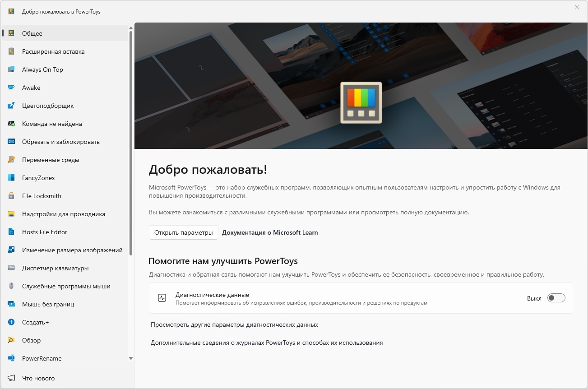
Task: Open Мышь без границ page
Action: [x=65, y=304]
